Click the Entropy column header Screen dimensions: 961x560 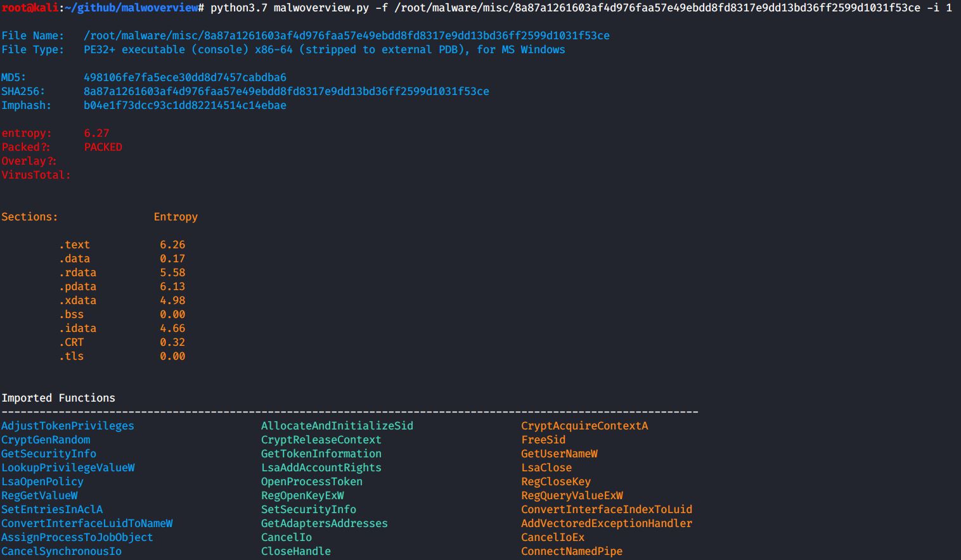click(176, 217)
